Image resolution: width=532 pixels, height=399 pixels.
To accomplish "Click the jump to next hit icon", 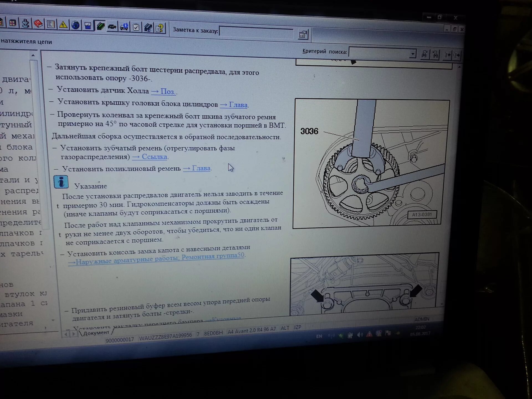I will [456, 55].
